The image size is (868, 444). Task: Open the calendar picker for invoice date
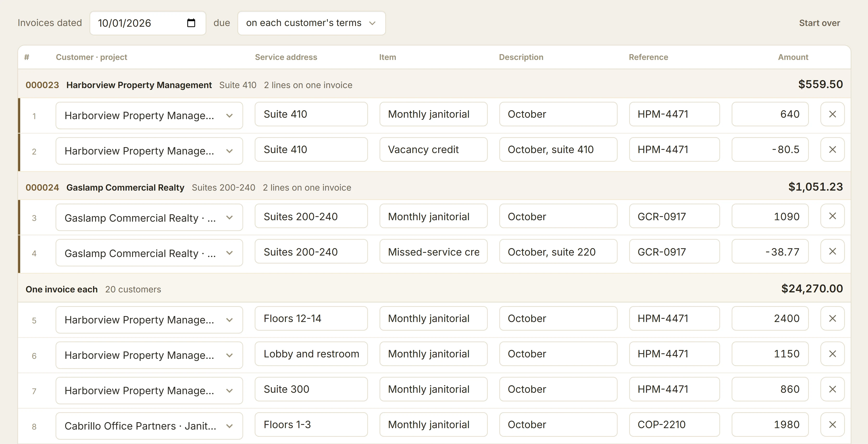point(191,23)
